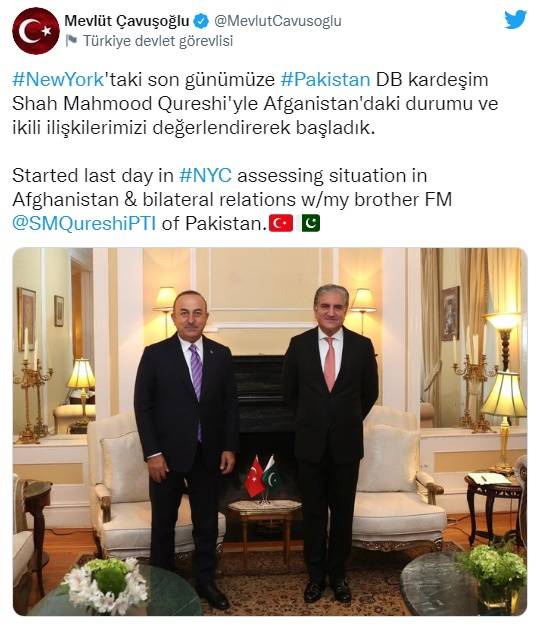
Task: Click the white flower bouquet in photo
Action: [106, 583]
